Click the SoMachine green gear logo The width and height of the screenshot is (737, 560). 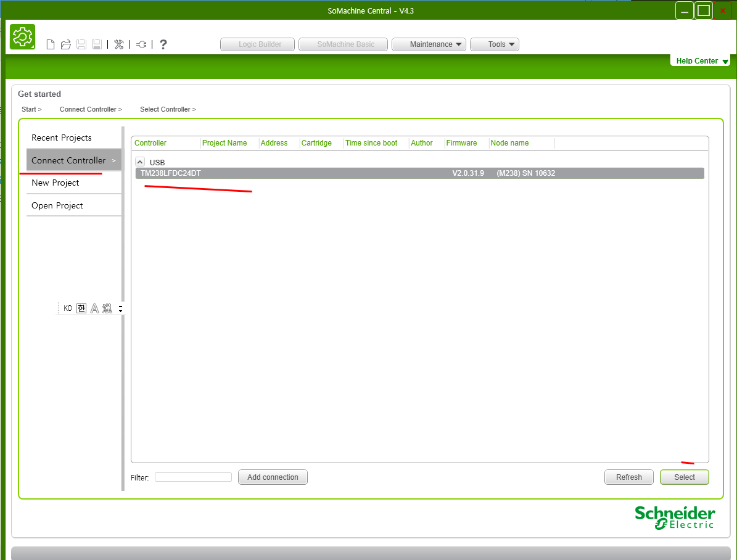click(23, 36)
